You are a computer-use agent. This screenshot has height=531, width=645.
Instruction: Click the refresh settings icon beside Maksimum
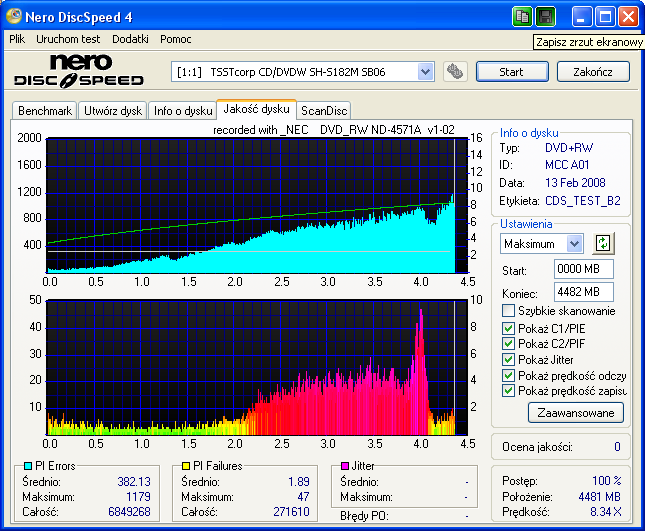[x=603, y=243]
